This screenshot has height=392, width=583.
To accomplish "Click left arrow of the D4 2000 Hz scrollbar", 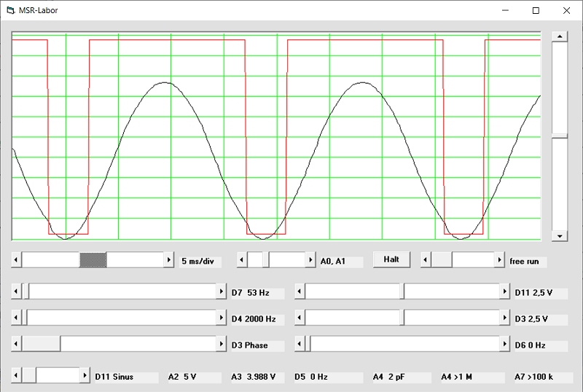I will [x=17, y=318].
